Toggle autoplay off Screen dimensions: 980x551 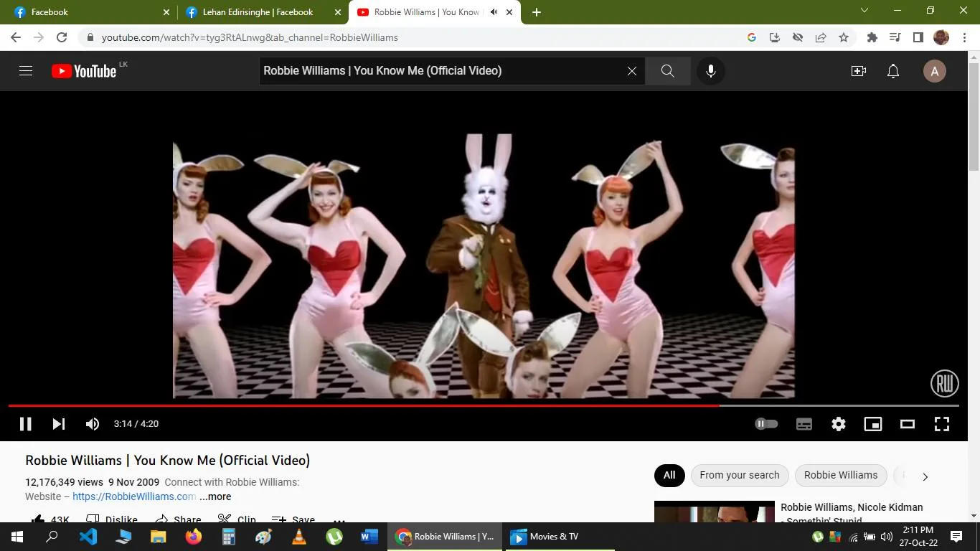point(765,424)
